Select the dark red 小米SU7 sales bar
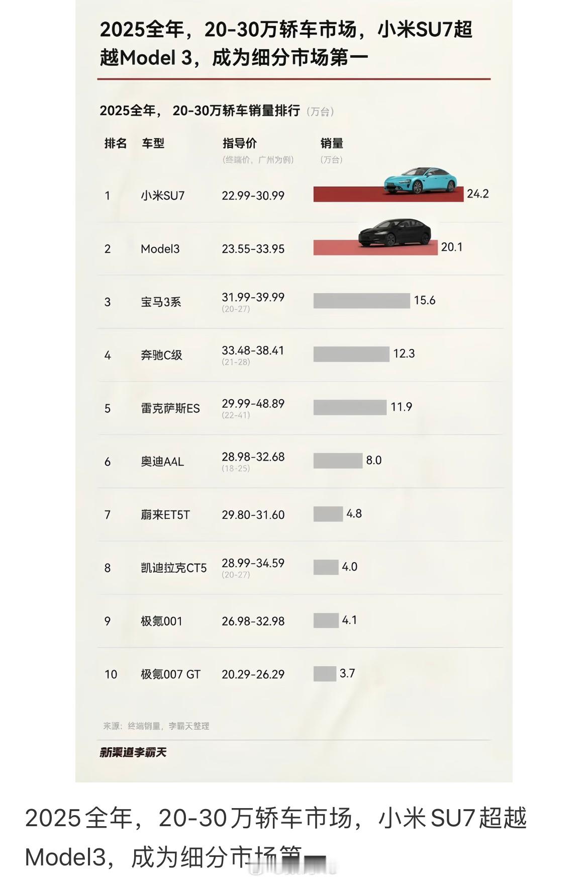Viewport: 588px width, 881px height. pos(348,195)
